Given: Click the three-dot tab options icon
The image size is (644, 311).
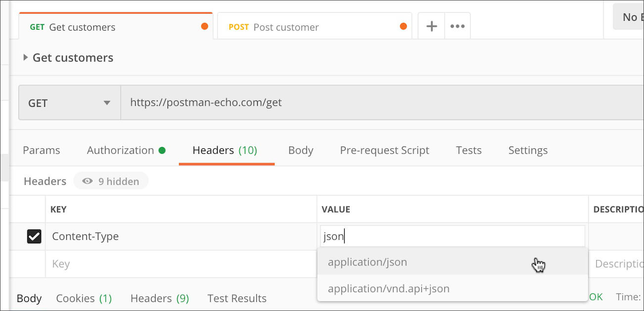Looking at the screenshot, I should 458,25.
